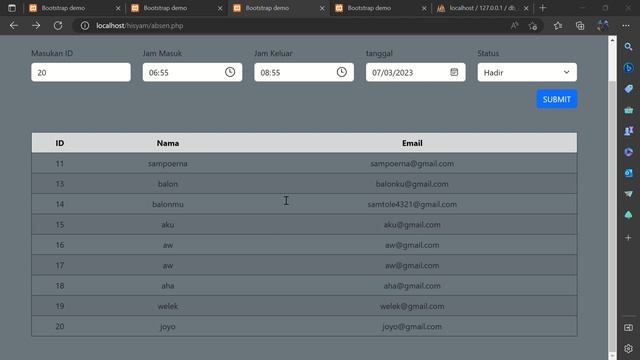The image size is (640, 360).
Task: Click ID cell 17
Action: (60, 265)
